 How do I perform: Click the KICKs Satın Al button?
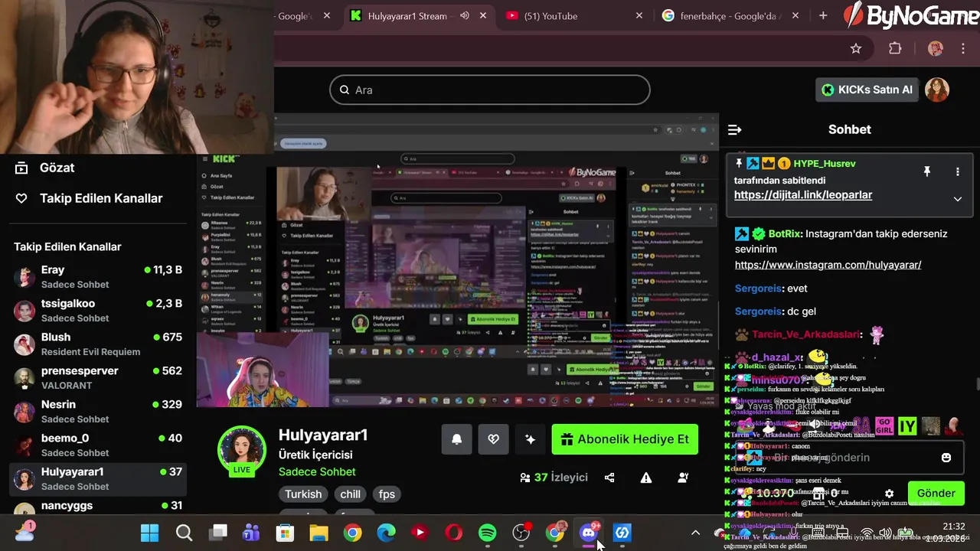tap(867, 90)
